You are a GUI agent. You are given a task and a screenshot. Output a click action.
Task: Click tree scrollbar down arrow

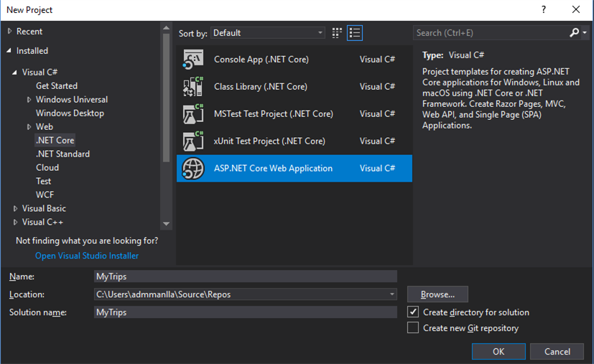[x=166, y=224]
